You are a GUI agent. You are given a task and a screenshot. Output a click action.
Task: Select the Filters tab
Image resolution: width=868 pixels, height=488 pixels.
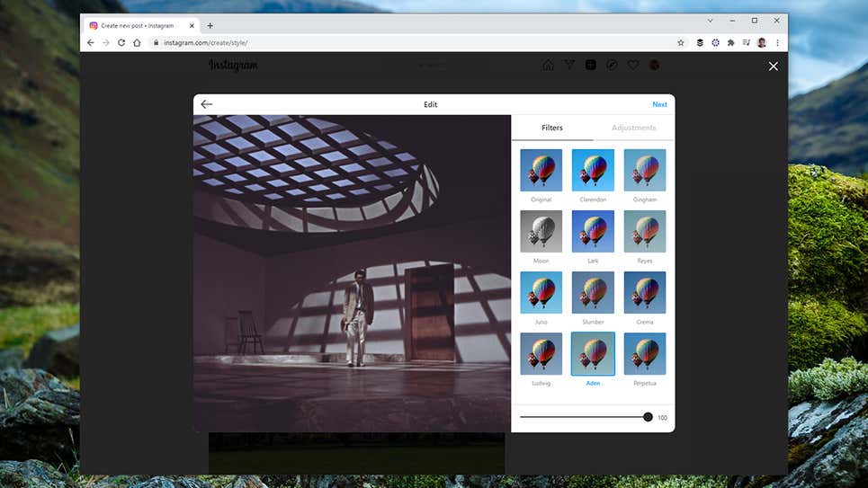pyautogui.click(x=552, y=128)
